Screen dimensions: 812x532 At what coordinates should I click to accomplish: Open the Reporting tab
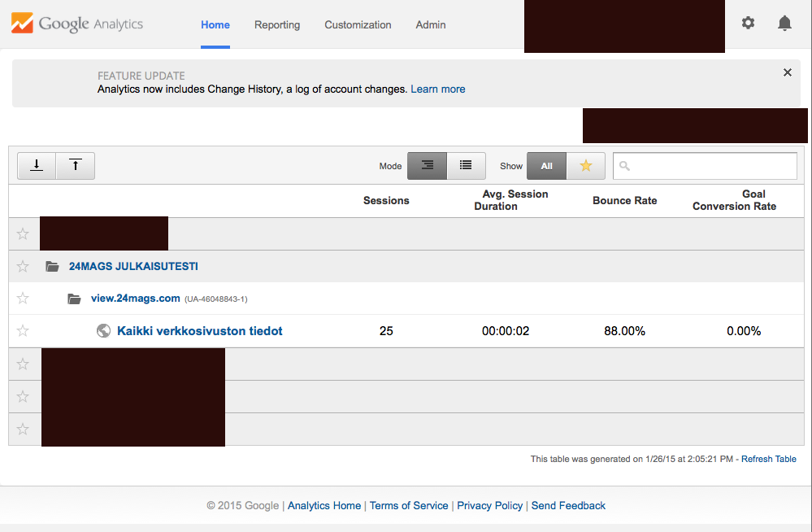tap(277, 25)
